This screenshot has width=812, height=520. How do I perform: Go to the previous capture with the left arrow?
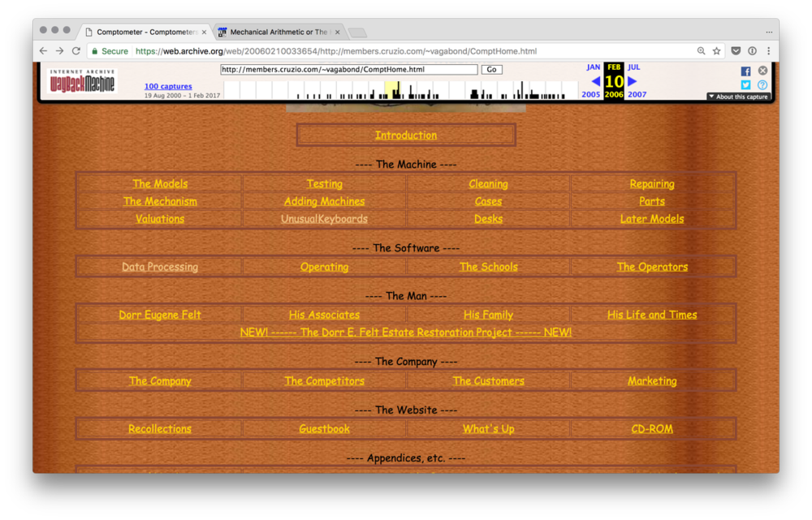[595, 81]
